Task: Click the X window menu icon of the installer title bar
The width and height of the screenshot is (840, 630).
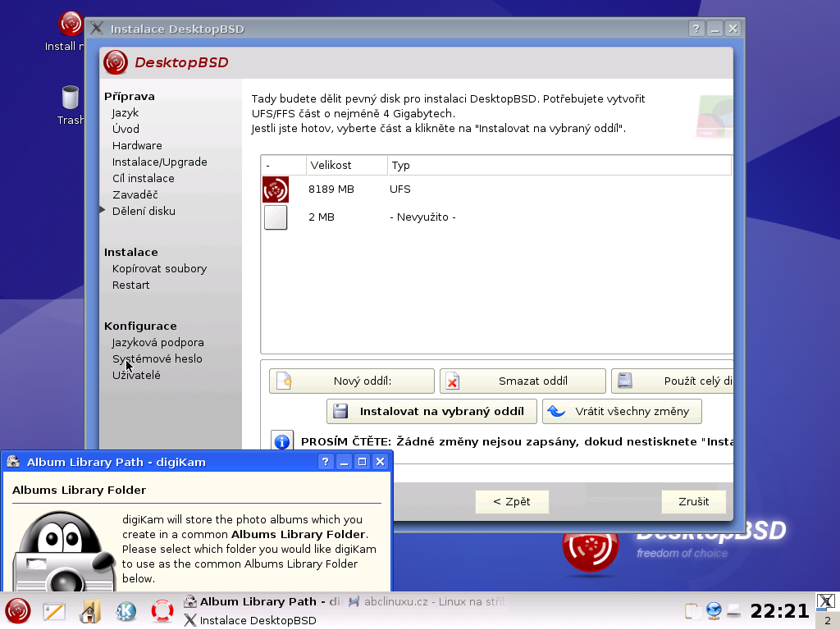Action: [97, 29]
